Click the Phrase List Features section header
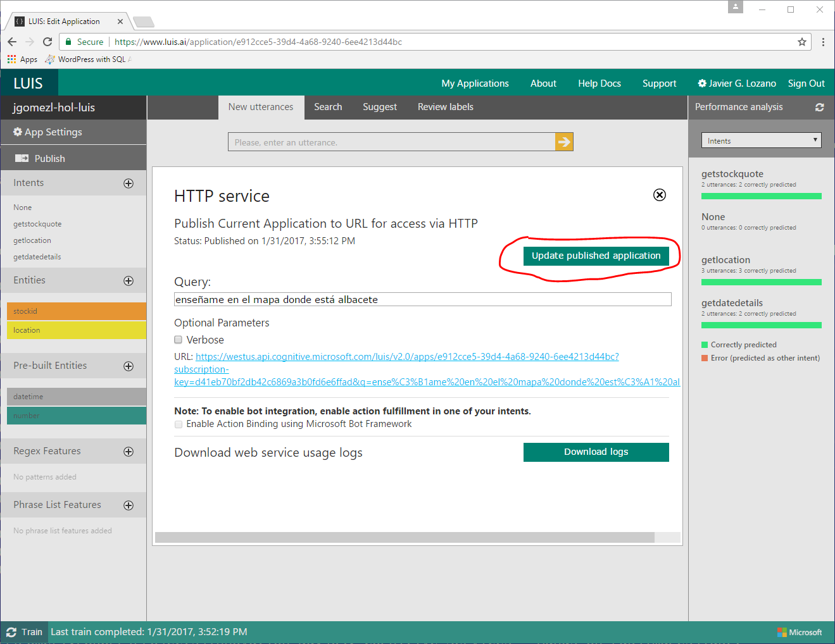The image size is (835, 644). pos(57,505)
